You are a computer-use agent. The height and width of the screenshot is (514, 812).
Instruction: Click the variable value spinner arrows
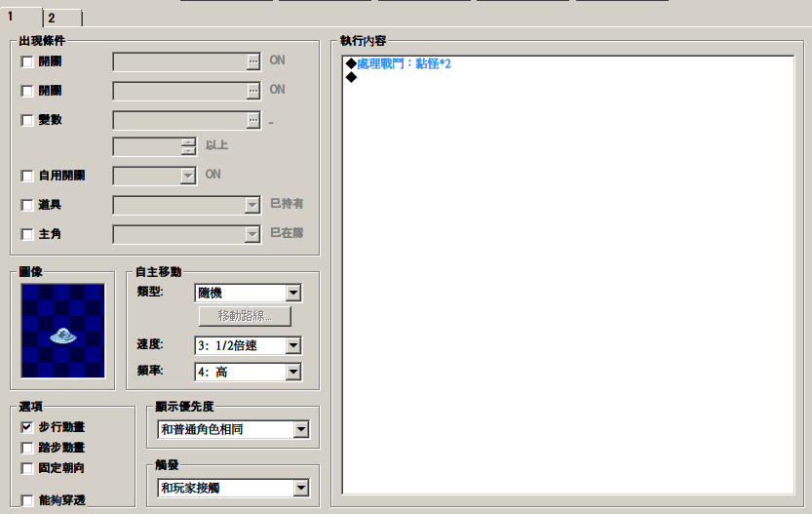(x=188, y=146)
